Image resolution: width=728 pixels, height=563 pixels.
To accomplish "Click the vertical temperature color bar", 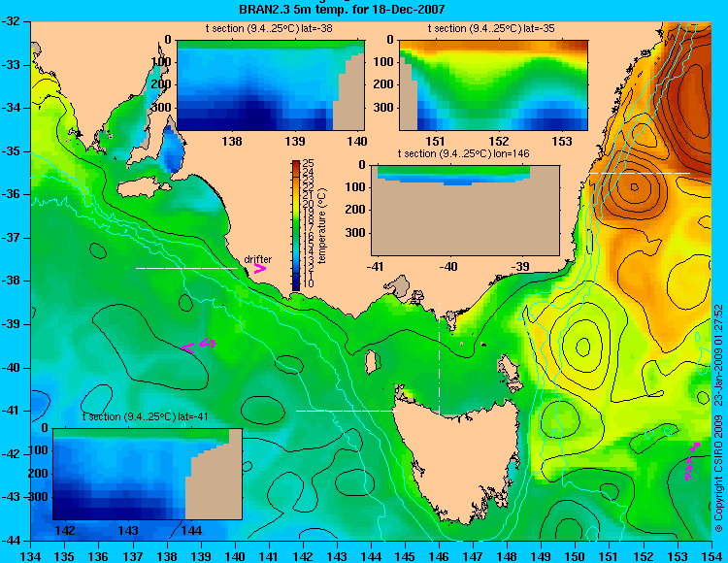I will 296,225.
